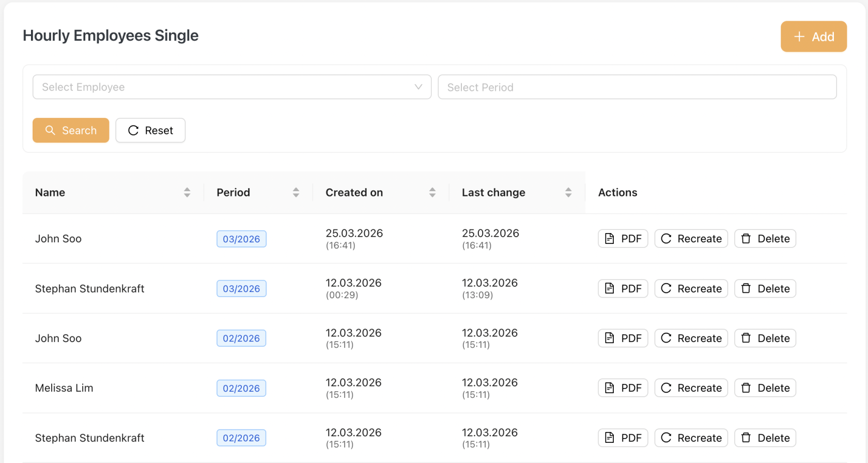Sort table by Period column
Image resolution: width=868 pixels, height=463 pixels.
coord(296,193)
